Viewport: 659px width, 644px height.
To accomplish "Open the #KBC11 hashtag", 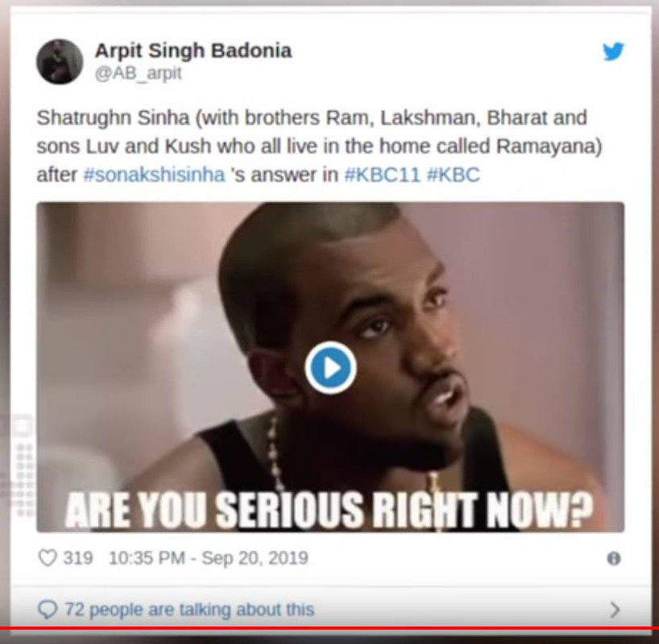I will click(x=382, y=175).
